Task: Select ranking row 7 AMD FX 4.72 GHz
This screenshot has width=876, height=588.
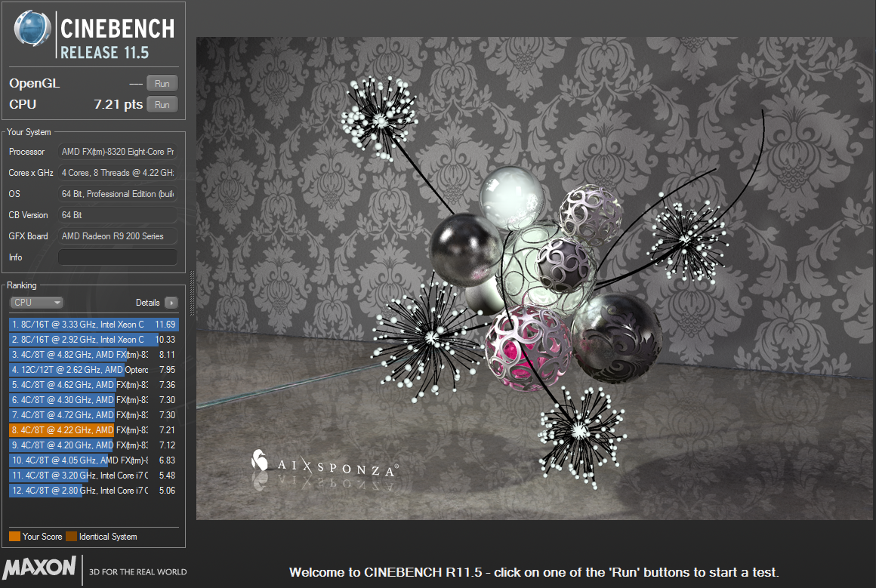Action: pyautogui.click(x=94, y=415)
